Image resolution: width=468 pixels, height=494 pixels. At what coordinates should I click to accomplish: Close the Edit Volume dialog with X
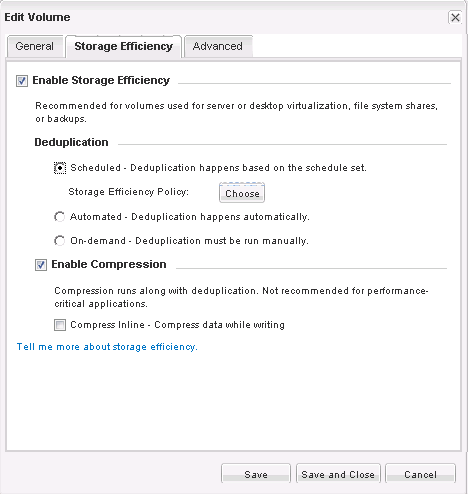pos(455,17)
